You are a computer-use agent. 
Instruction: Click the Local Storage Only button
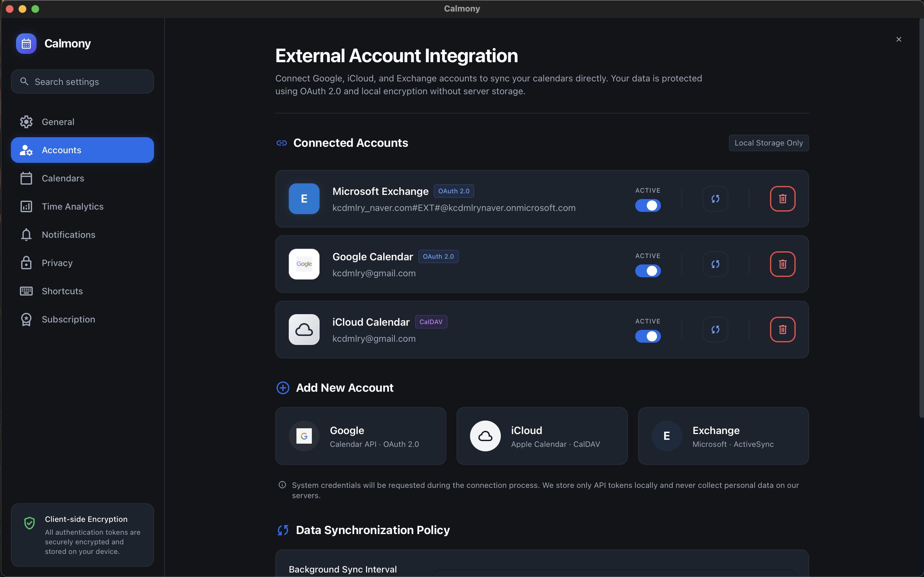pyautogui.click(x=768, y=143)
